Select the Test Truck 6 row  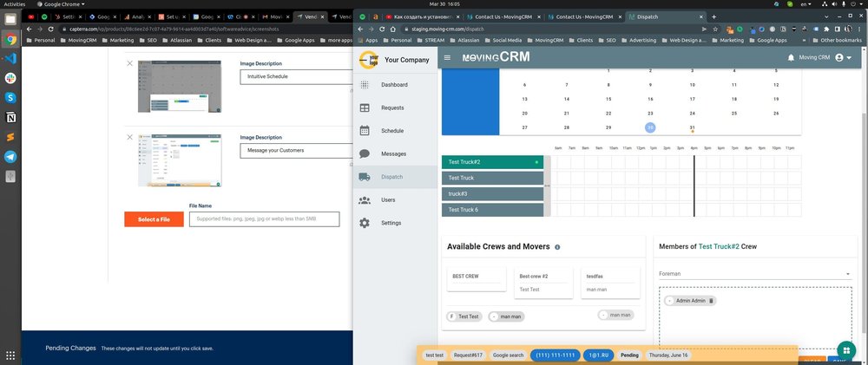(x=493, y=210)
